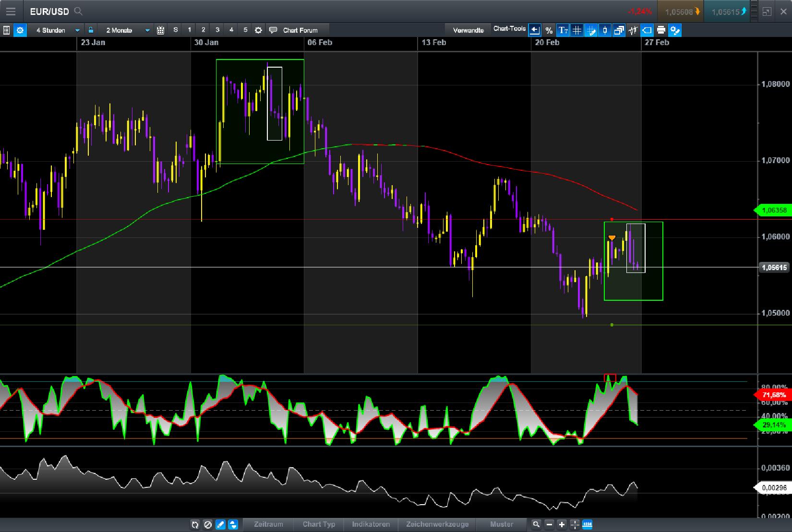The height and width of the screenshot is (532, 792).
Task: Select the candlestick chart type icon
Action: tap(605, 30)
